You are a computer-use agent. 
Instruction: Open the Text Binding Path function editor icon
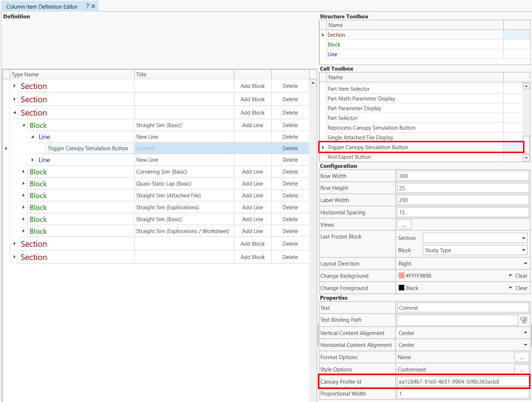click(x=523, y=320)
